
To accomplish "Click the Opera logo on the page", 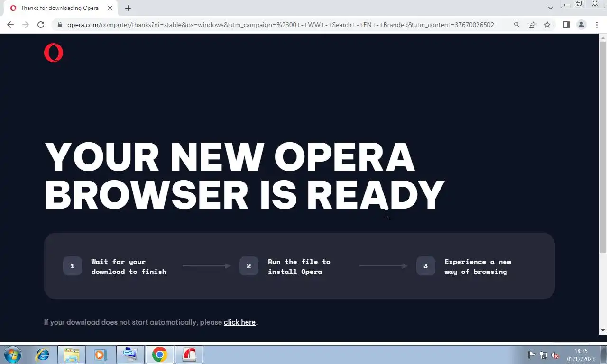I will (x=54, y=53).
